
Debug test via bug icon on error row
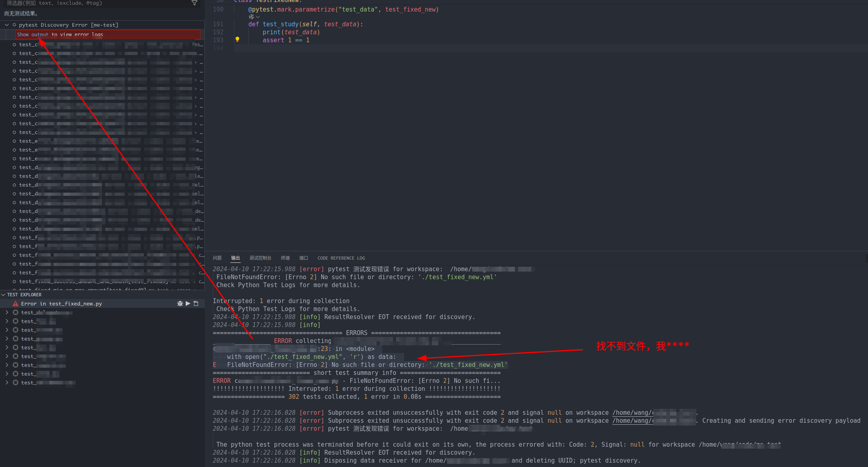180,303
